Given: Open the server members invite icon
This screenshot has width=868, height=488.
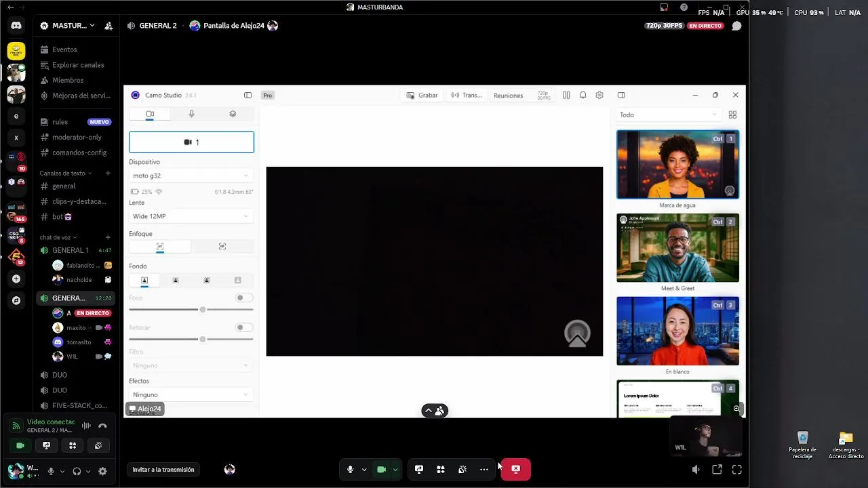Looking at the screenshot, I should point(108,26).
